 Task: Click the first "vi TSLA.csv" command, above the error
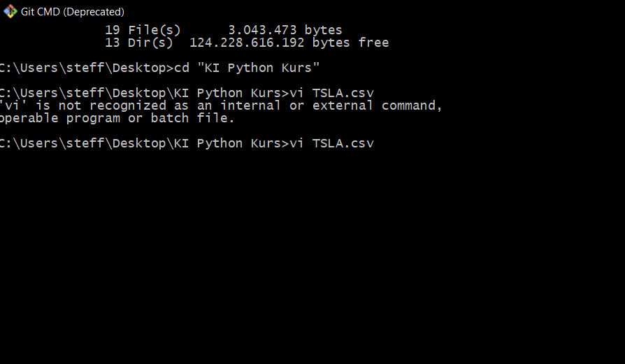tap(331, 93)
